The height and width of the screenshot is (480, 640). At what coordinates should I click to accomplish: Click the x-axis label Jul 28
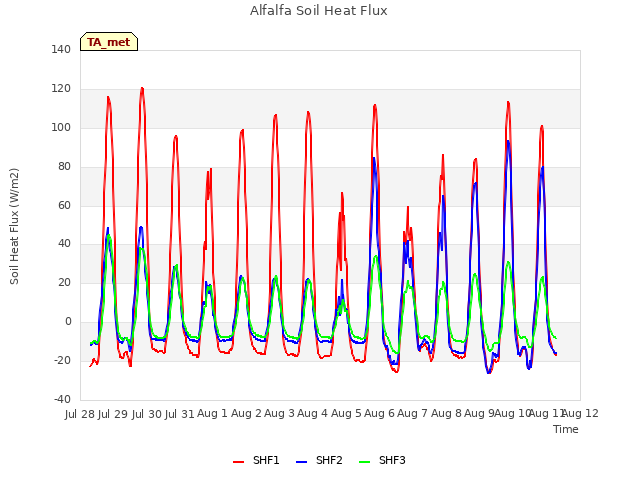(80, 414)
